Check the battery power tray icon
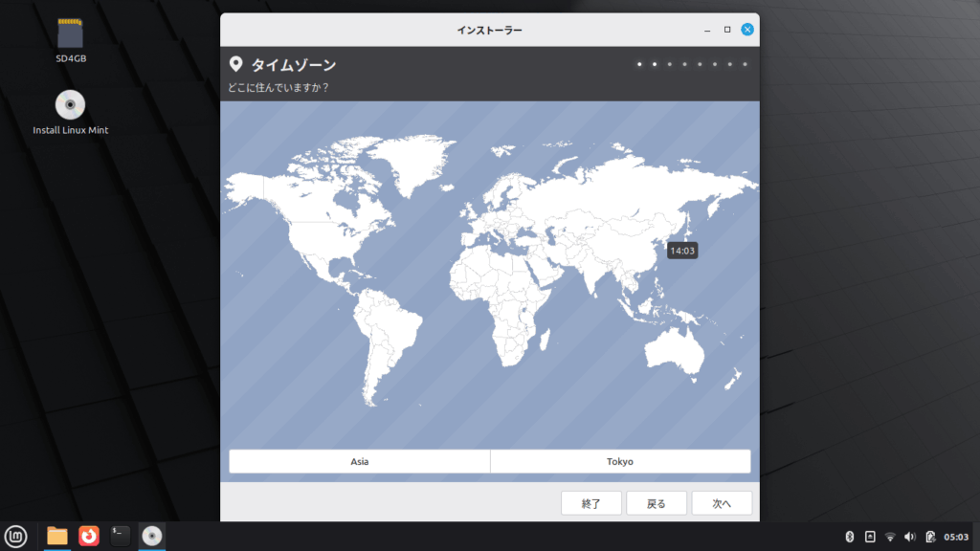The width and height of the screenshot is (980, 551). (x=929, y=537)
